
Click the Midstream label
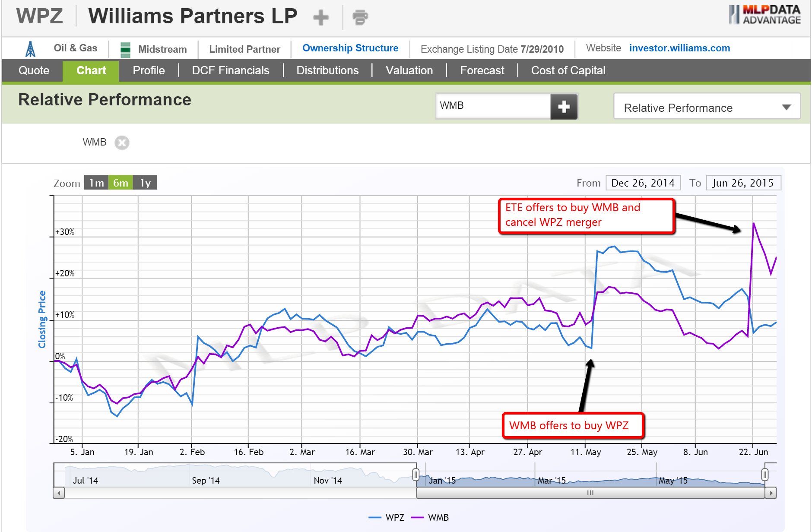pos(162,49)
